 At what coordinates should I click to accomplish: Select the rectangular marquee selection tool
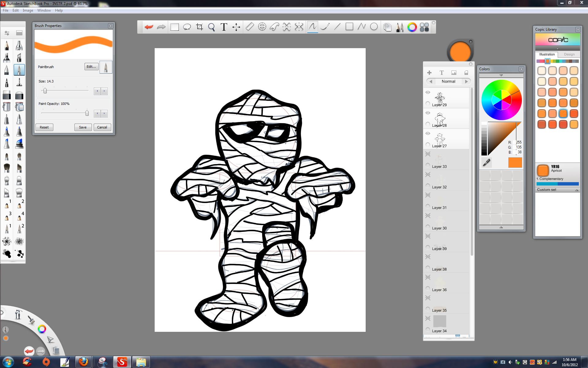click(x=175, y=27)
